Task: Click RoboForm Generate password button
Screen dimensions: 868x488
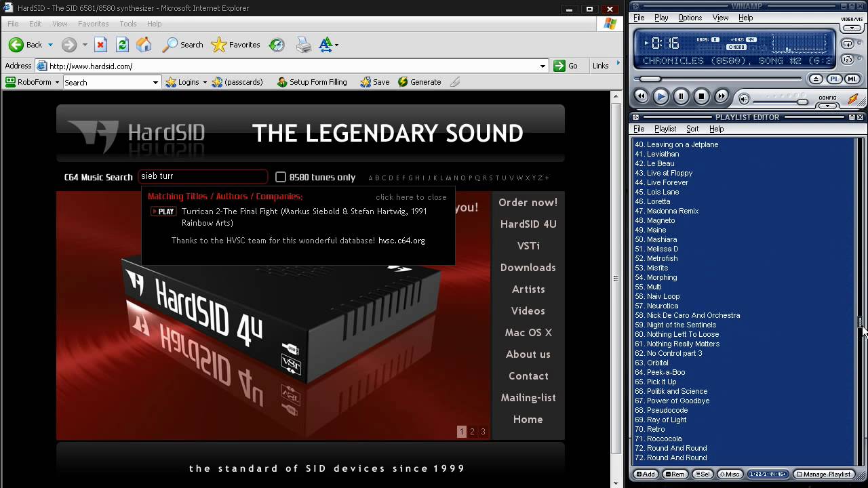Action: (419, 82)
